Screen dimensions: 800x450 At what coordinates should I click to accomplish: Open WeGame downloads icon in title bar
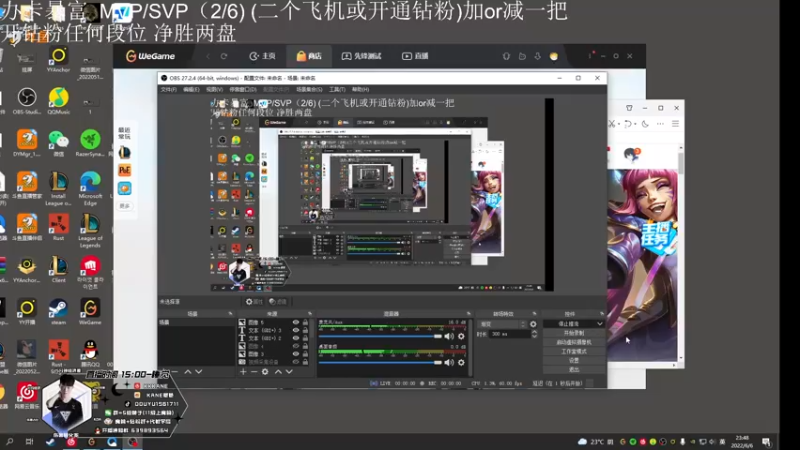538,56
